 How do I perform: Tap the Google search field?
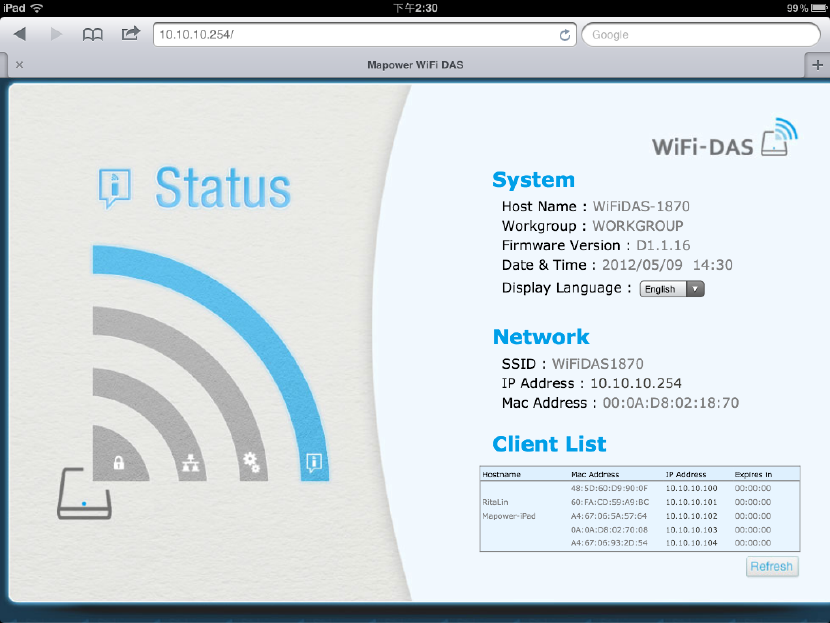[701, 34]
